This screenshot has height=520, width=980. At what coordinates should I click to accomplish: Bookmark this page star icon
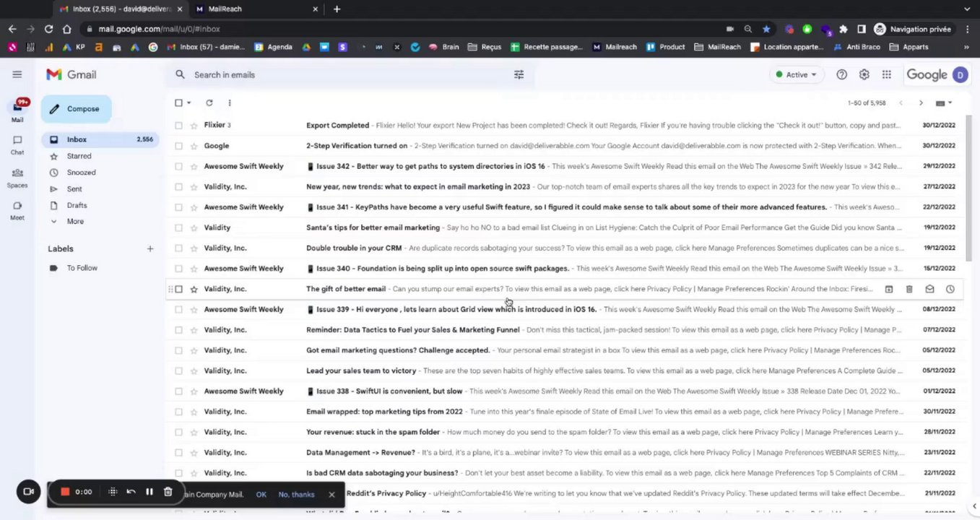pyautogui.click(x=766, y=29)
